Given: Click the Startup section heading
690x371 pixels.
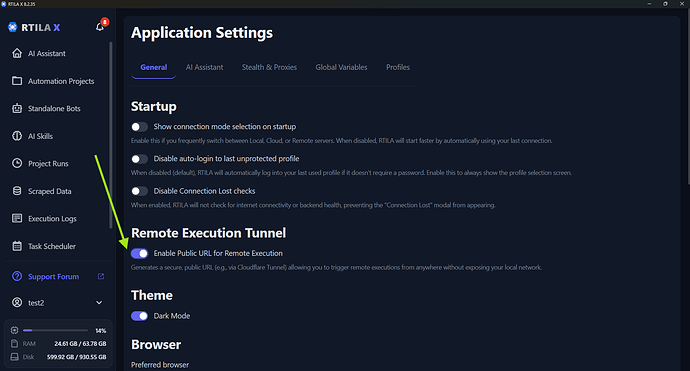Looking at the screenshot, I should [154, 107].
